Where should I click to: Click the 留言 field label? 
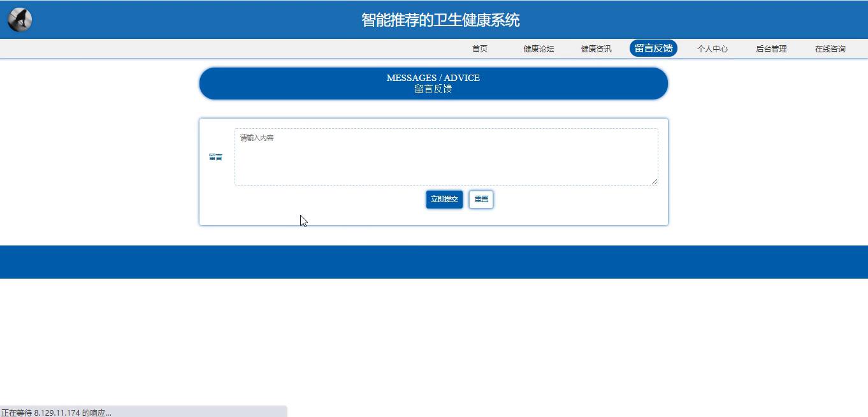pyautogui.click(x=215, y=157)
